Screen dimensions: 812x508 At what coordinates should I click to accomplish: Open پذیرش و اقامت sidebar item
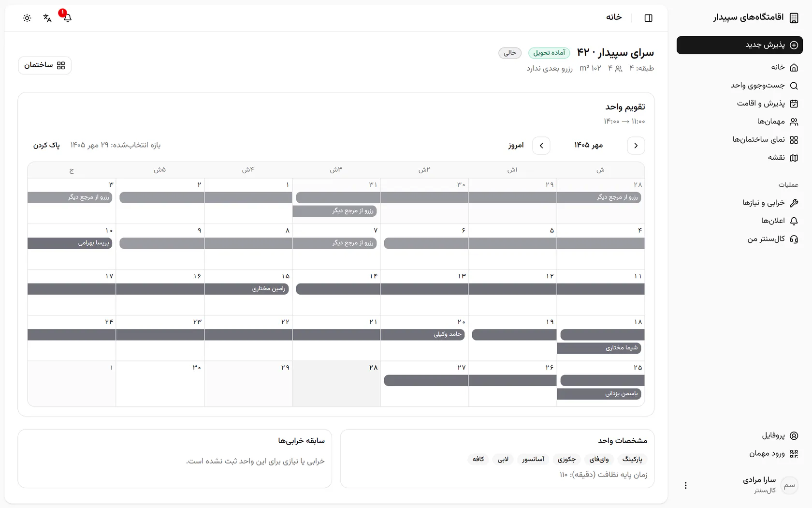(x=739, y=104)
